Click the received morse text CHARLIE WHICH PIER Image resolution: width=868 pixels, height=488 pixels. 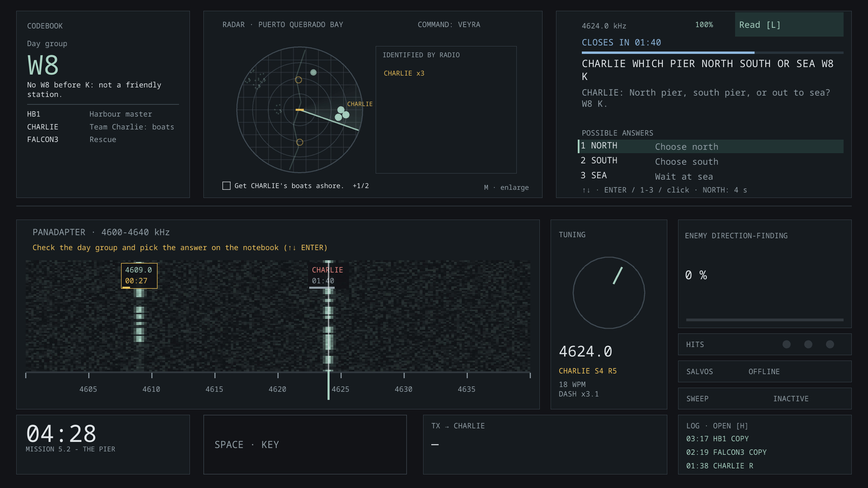pyautogui.click(x=708, y=70)
